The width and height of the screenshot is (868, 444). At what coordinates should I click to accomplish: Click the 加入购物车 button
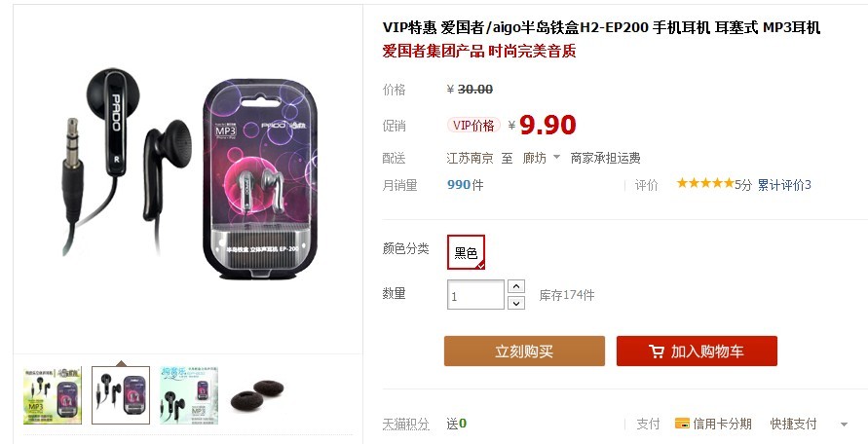point(697,351)
